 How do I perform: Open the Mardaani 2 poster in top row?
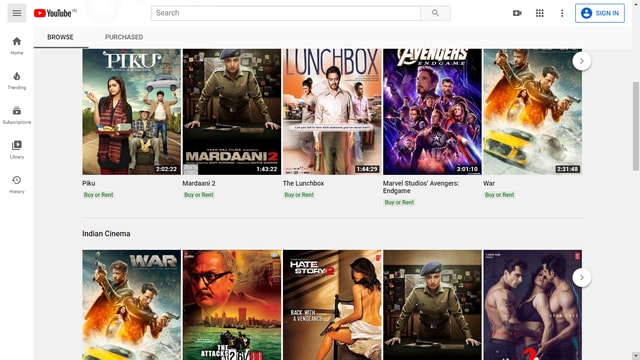tap(232, 112)
